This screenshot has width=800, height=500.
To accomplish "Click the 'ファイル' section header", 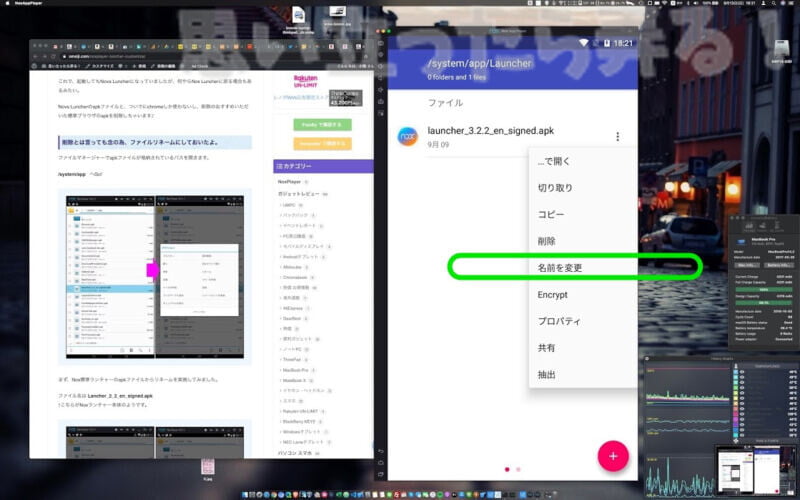I will click(445, 103).
